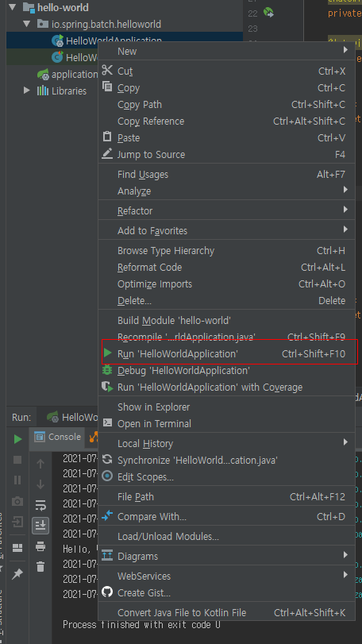The height and width of the screenshot is (644, 362).
Task: Select Delete... menu entry
Action: (x=226, y=301)
